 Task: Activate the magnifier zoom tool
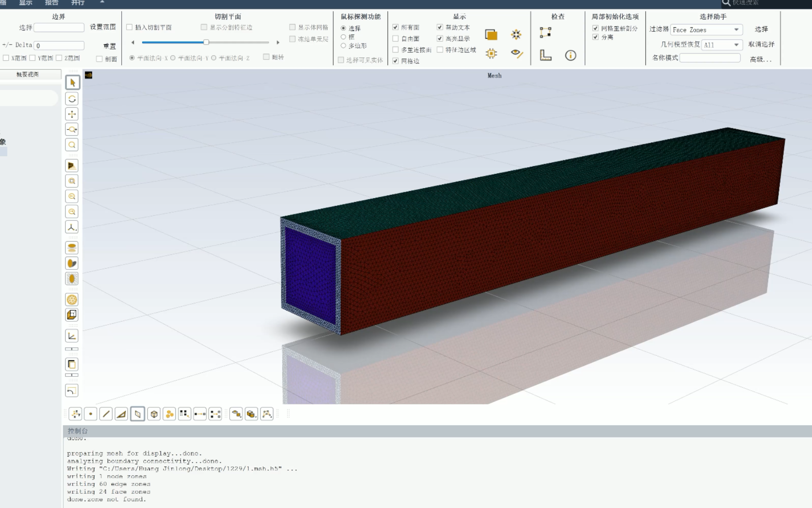tap(72, 145)
